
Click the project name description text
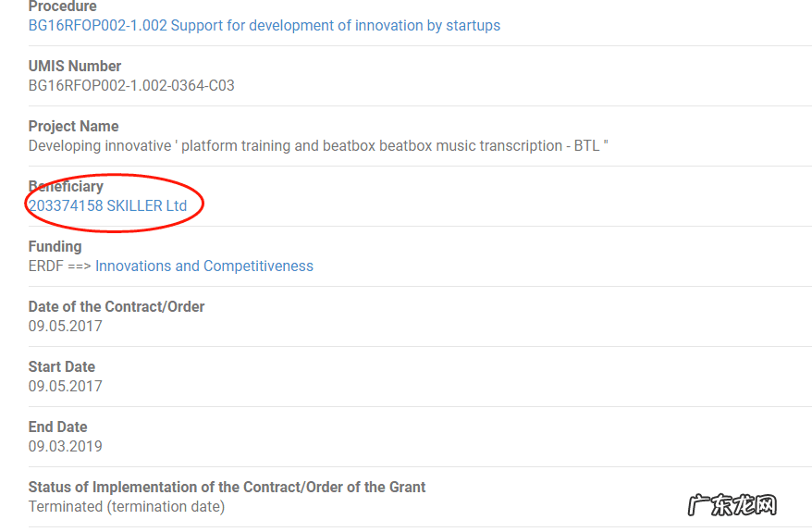(318, 146)
